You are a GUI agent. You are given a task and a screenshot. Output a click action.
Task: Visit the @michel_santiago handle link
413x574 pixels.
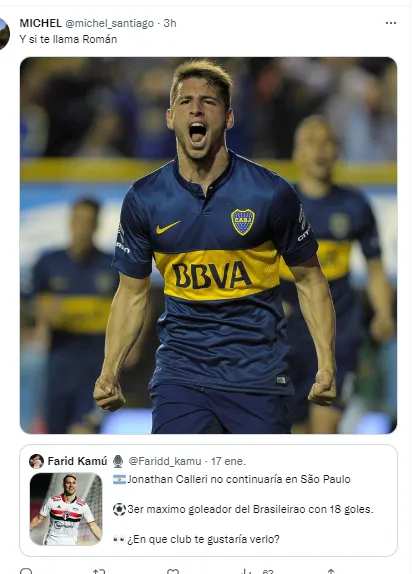pyautogui.click(x=109, y=23)
